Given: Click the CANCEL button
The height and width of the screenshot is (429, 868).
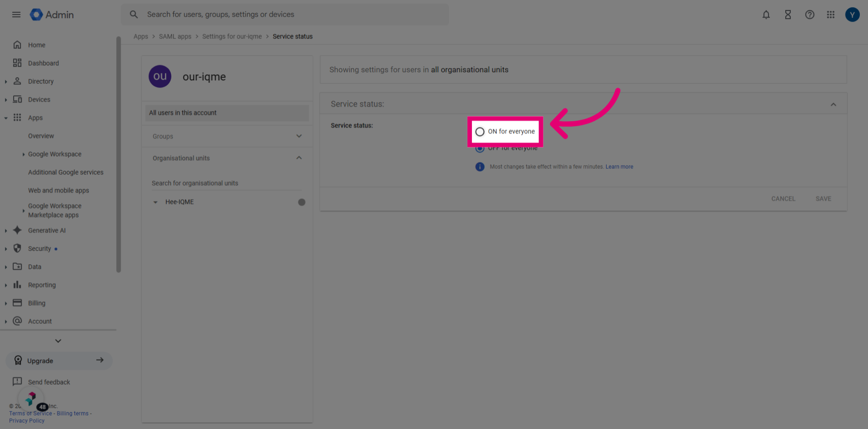Looking at the screenshot, I should 783,199.
